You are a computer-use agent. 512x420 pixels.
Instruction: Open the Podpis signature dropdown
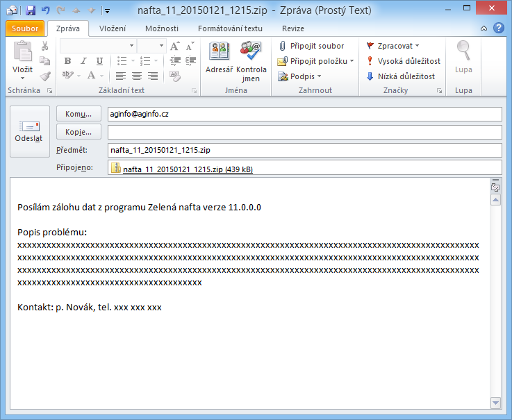(299, 76)
